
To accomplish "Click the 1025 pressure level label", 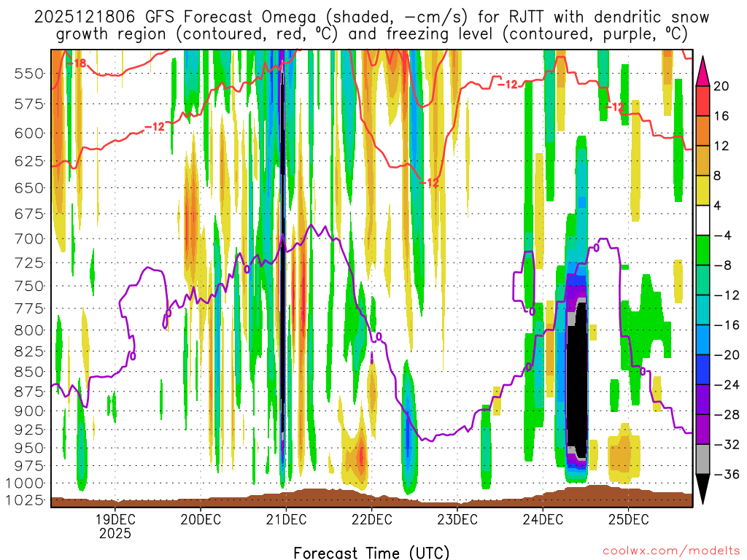I will pos(25,500).
